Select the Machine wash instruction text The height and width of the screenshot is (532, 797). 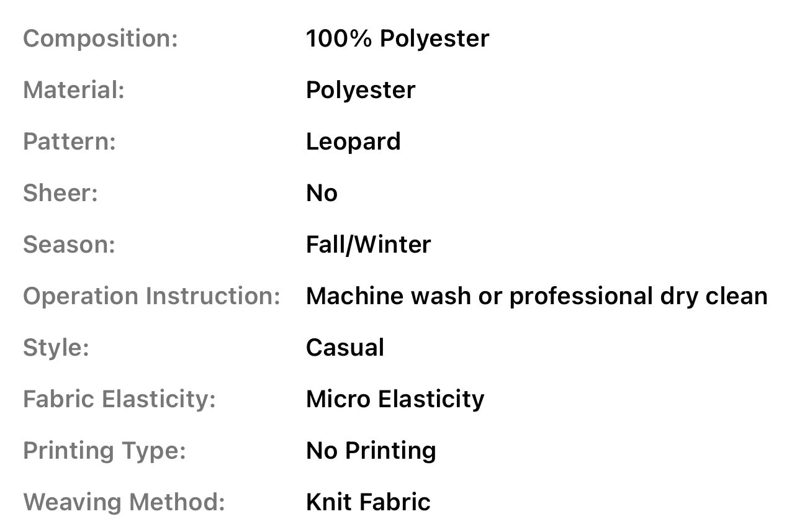pyautogui.click(x=536, y=296)
